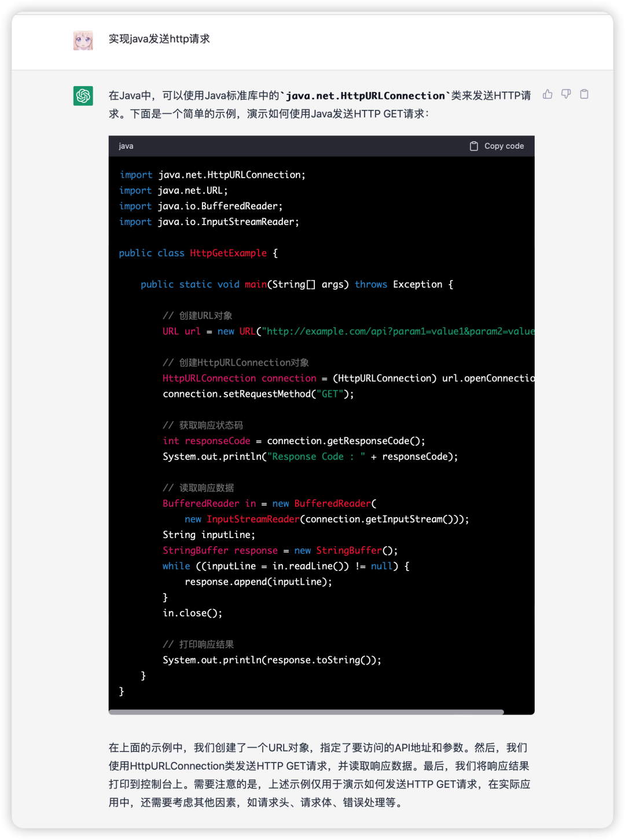Click the HttpGetExample class name
Viewport: 625px width, 840px height.
[x=229, y=253]
